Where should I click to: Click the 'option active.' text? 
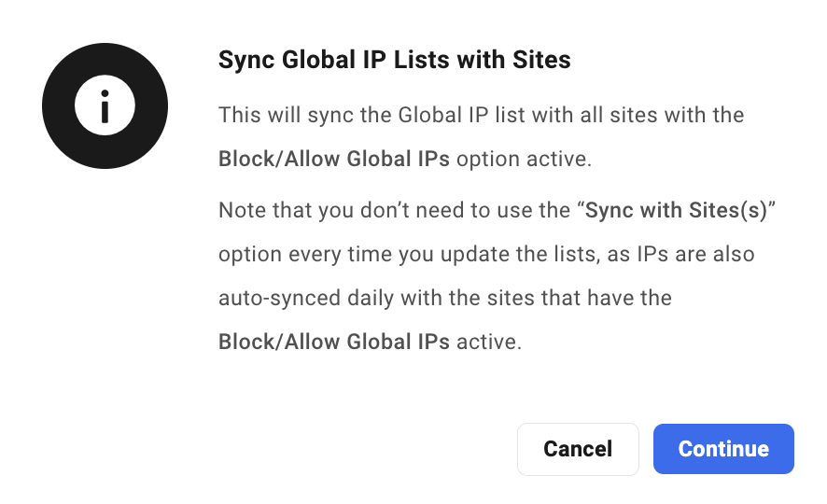coord(525,159)
